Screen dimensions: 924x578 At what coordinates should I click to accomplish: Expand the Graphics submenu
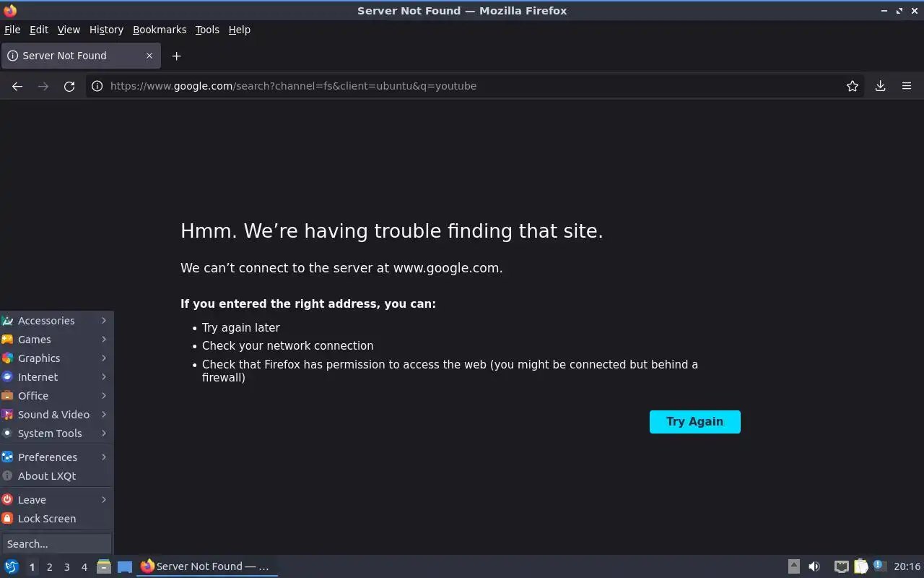tap(56, 358)
